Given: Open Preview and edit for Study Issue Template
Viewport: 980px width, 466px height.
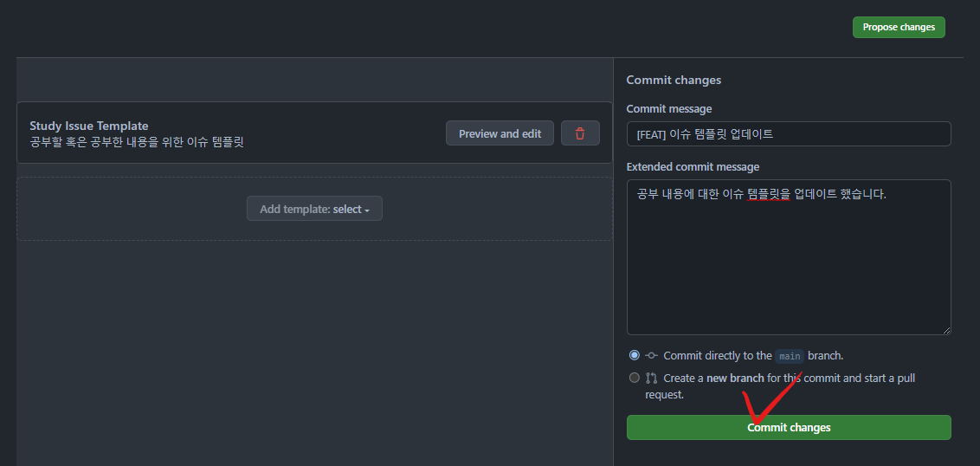Looking at the screenshot, I should click(500, 133).
